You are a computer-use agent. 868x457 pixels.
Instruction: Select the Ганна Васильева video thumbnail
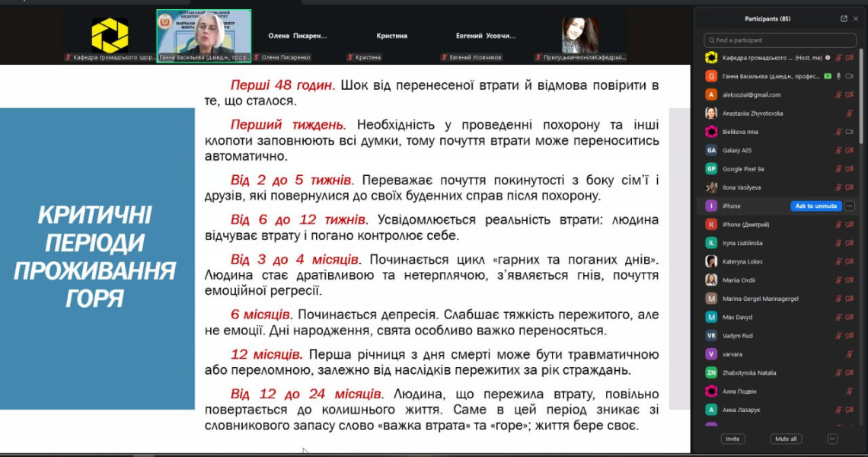coord(203,35)
